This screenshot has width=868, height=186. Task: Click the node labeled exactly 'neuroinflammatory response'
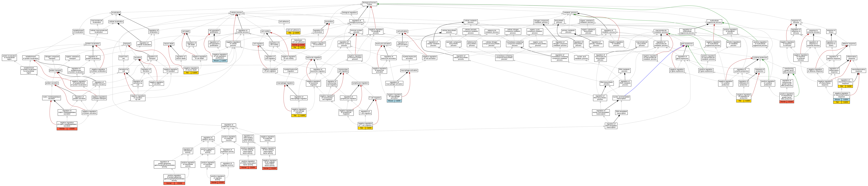[859, 70]
